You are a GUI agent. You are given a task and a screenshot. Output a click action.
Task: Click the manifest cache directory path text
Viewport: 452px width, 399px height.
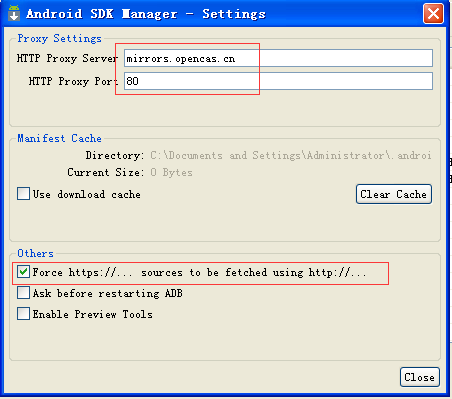291,155
